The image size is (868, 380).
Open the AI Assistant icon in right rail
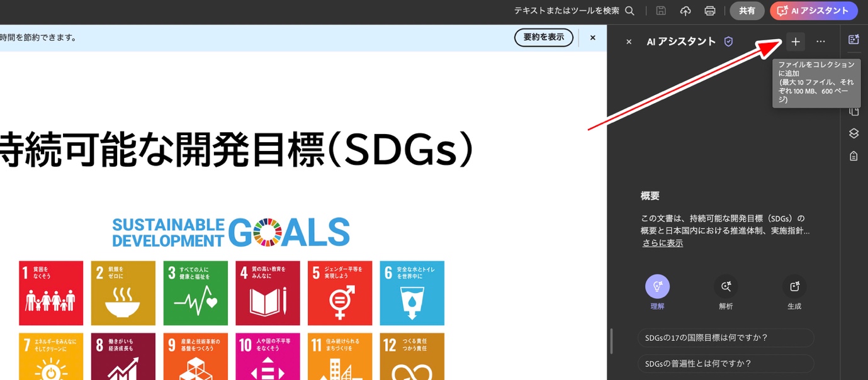[854, 39]
